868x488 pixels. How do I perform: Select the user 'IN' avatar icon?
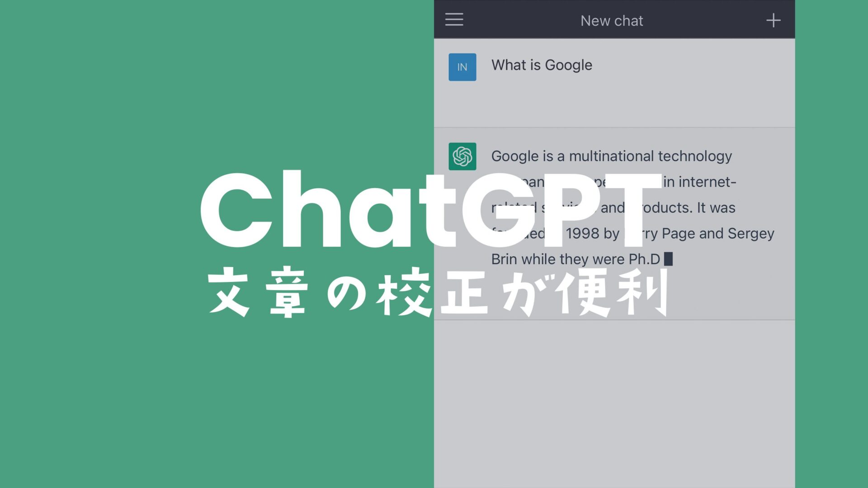[x=462, y=67]
